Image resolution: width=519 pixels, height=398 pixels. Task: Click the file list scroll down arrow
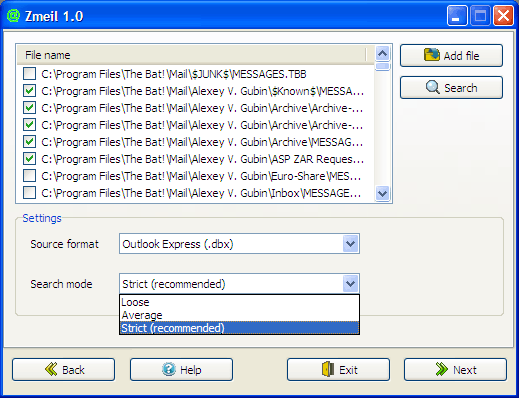[382, 193]
